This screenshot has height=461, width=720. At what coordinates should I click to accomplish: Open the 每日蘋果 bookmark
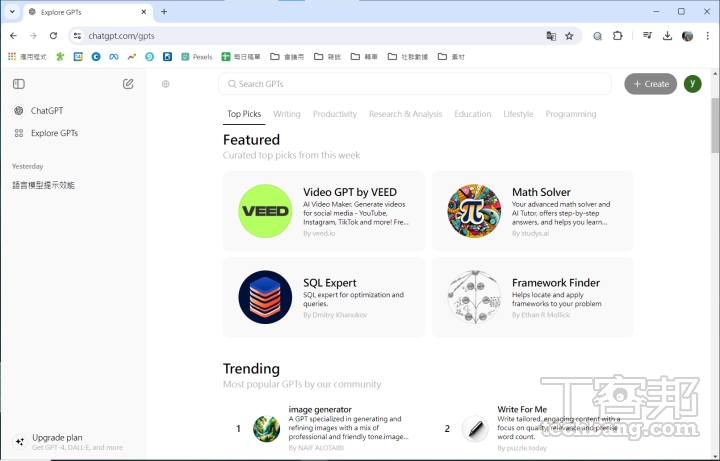[241, 56]
